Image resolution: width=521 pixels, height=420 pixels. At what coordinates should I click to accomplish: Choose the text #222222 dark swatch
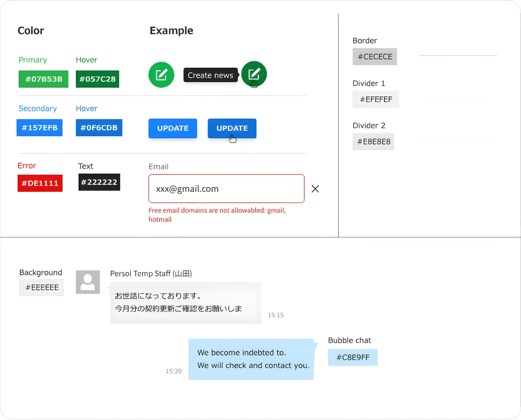tap(99, 182)
